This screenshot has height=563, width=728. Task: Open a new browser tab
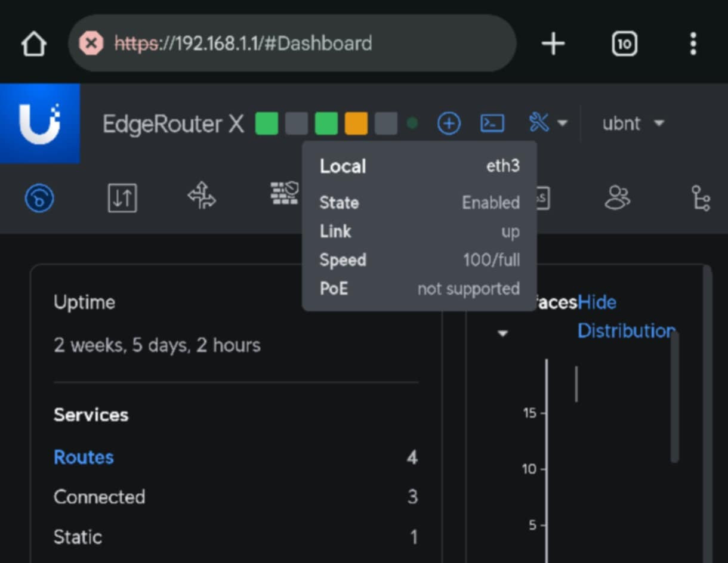[x=553, y=44]
